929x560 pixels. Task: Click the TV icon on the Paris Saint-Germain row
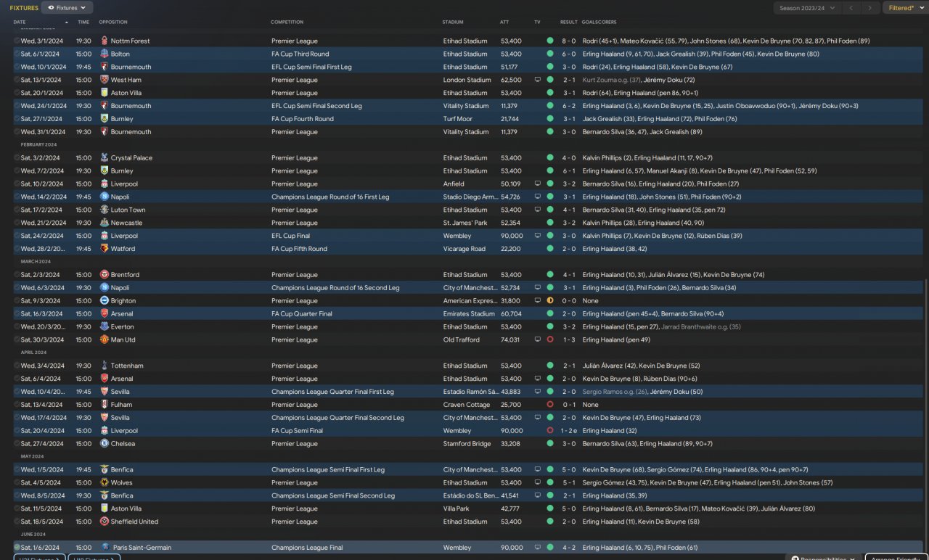(538, 548)
